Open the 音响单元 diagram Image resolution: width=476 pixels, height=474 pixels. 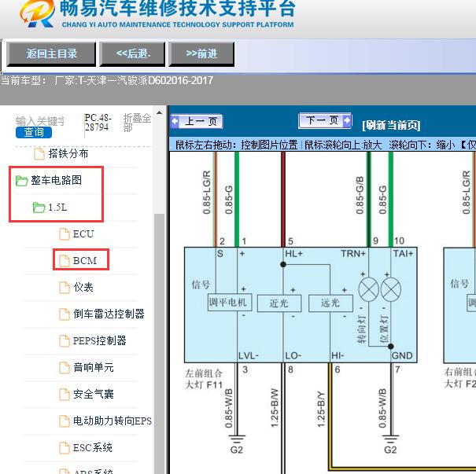94,367
